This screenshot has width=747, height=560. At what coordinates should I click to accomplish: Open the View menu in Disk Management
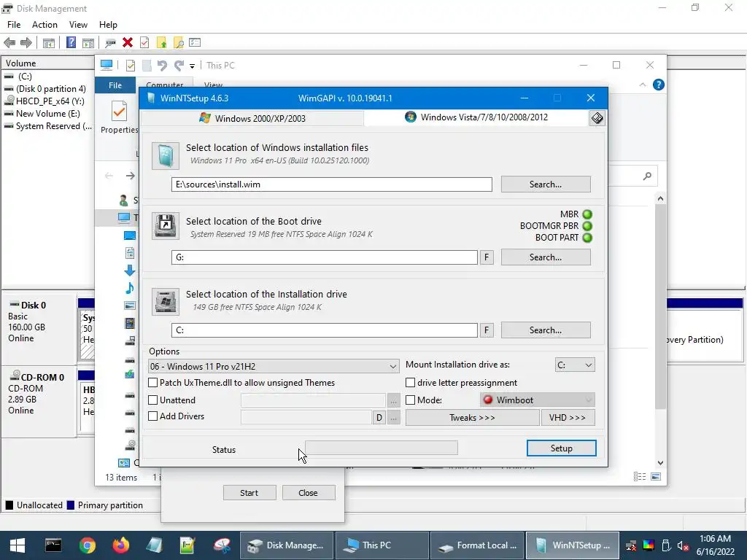[78, 25]
